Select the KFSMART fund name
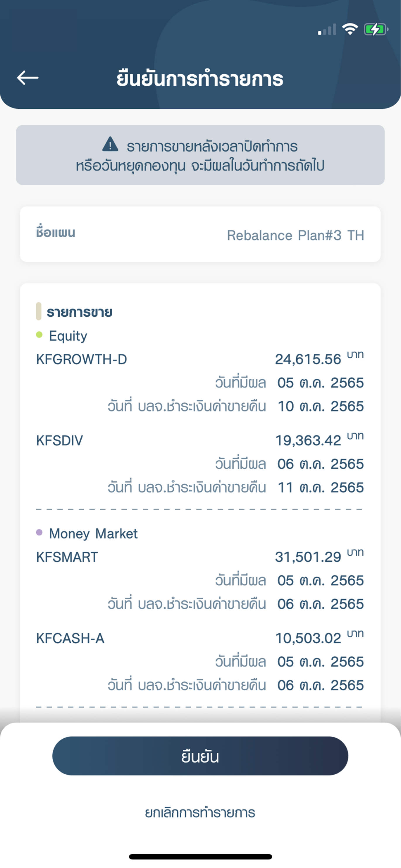This screenshot has width=401, height=868. coord(67,557)
